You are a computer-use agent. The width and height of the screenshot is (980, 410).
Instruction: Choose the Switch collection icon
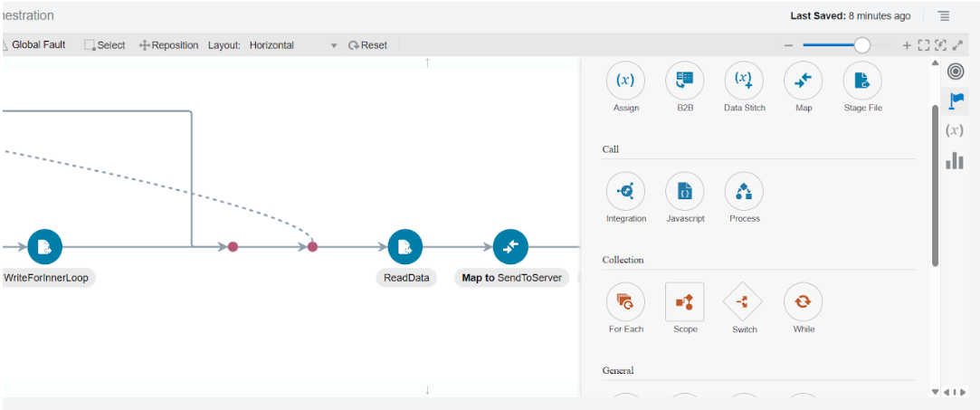[x=744, y=302]
